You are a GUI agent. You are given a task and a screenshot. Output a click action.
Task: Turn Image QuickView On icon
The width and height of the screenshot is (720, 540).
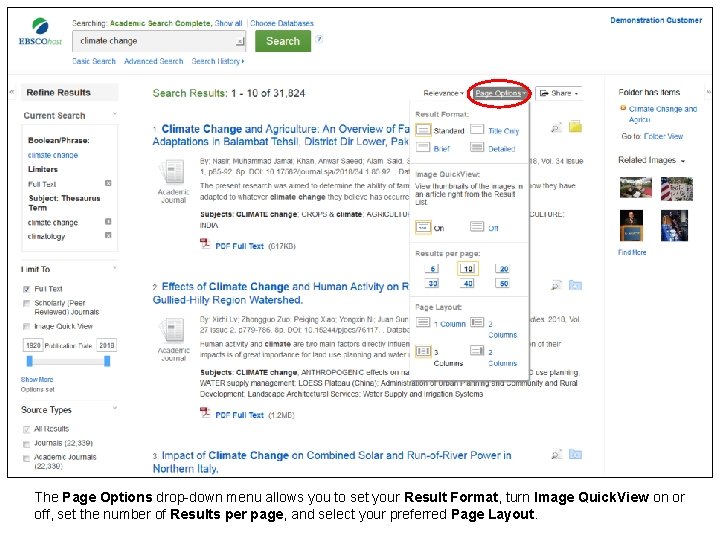(423, 227)
